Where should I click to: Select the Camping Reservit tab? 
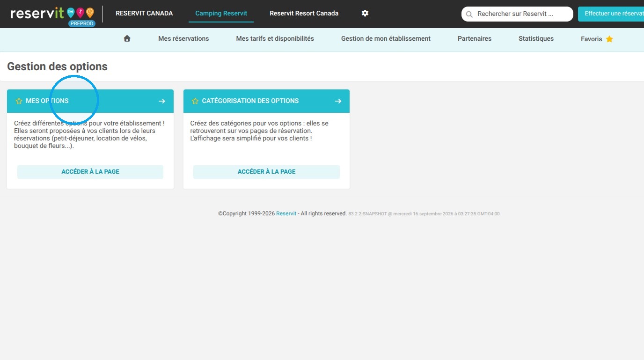[221, 14]
